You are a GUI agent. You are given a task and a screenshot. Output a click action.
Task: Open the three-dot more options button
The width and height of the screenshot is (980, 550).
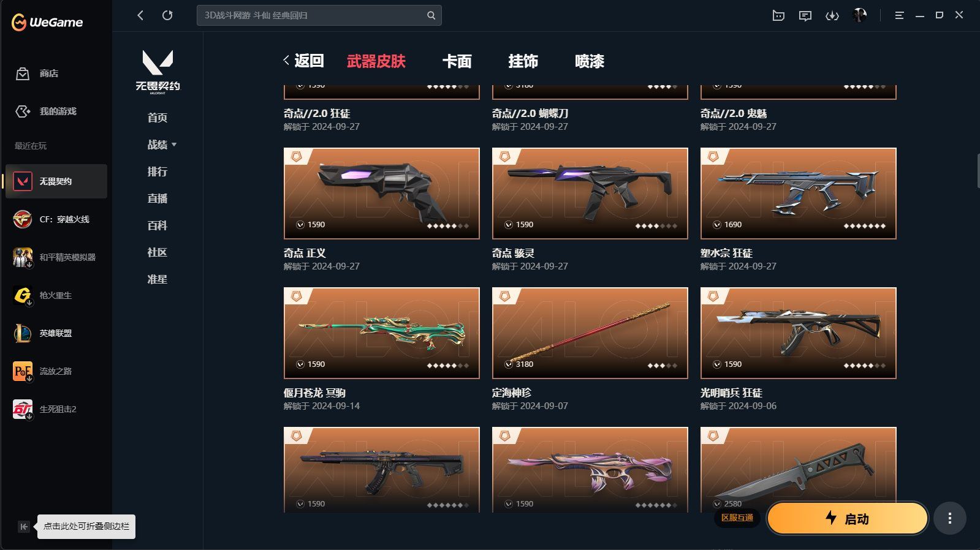[950, 519]
